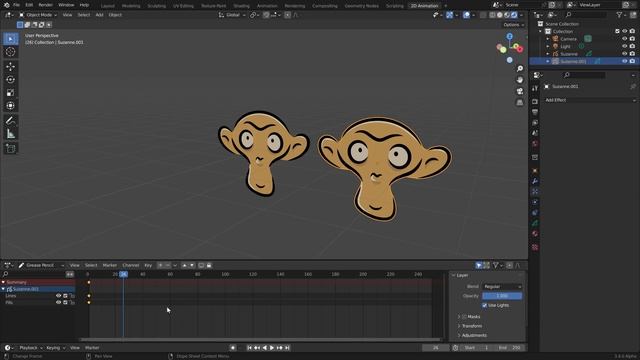The image size is (640, 360).
Task: Collapse the Summary channel
Action: pos(4,282)
